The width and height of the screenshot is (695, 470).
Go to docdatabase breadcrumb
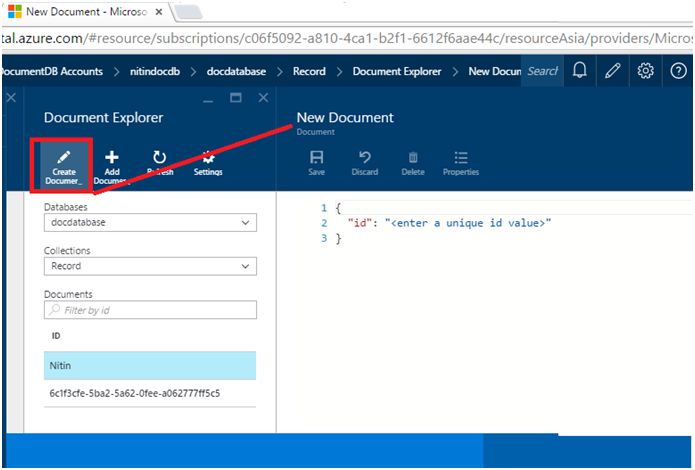point(236,71)
